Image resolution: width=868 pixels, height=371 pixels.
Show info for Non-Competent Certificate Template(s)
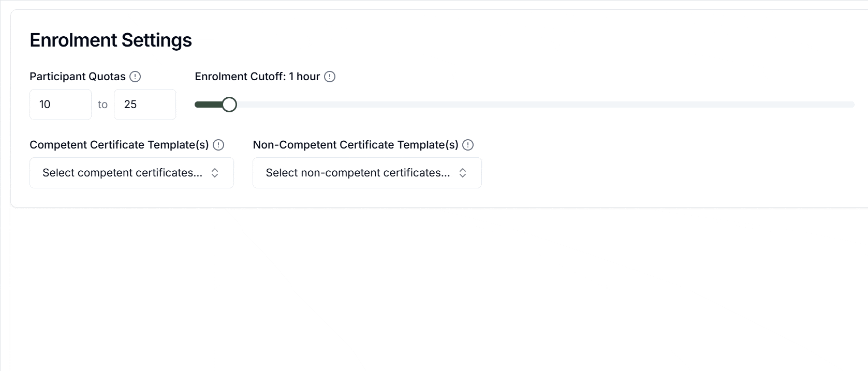click(x=468, y=145)
